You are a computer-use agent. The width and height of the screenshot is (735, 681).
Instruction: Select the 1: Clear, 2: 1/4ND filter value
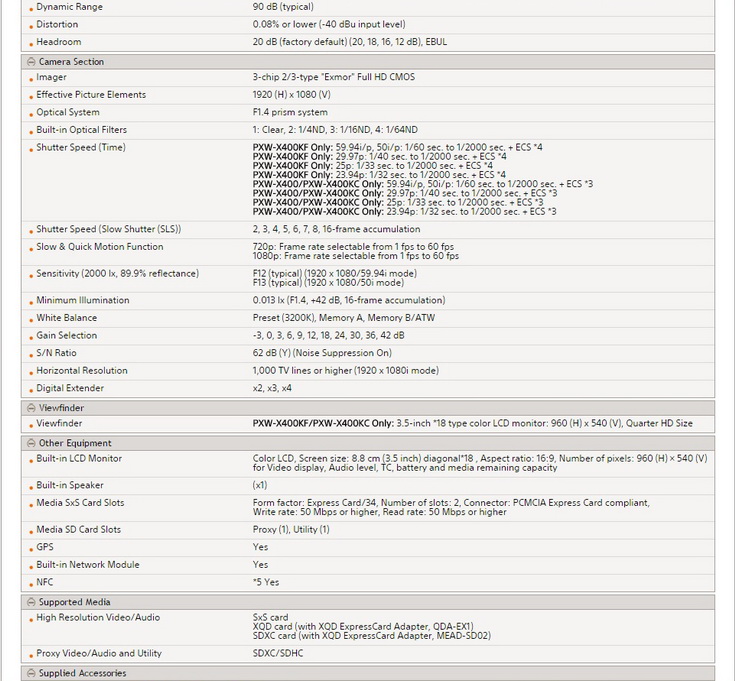click(335, 130)
